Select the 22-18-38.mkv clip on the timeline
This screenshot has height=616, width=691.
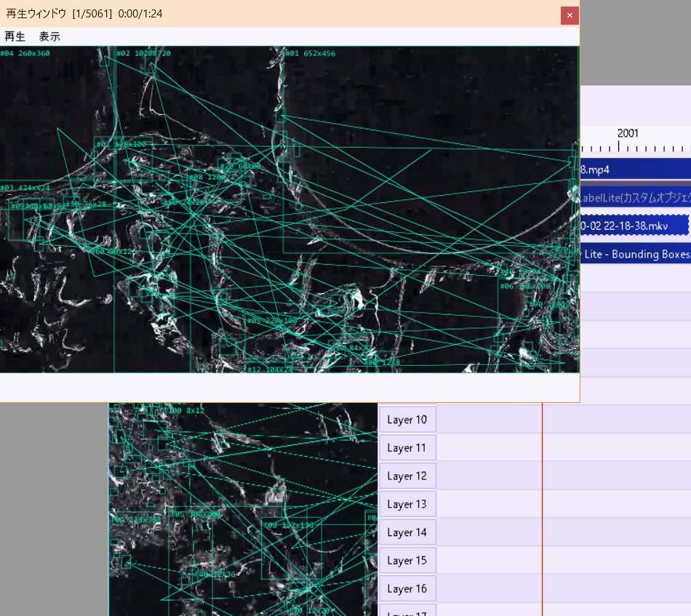click(x=634, y=225)
